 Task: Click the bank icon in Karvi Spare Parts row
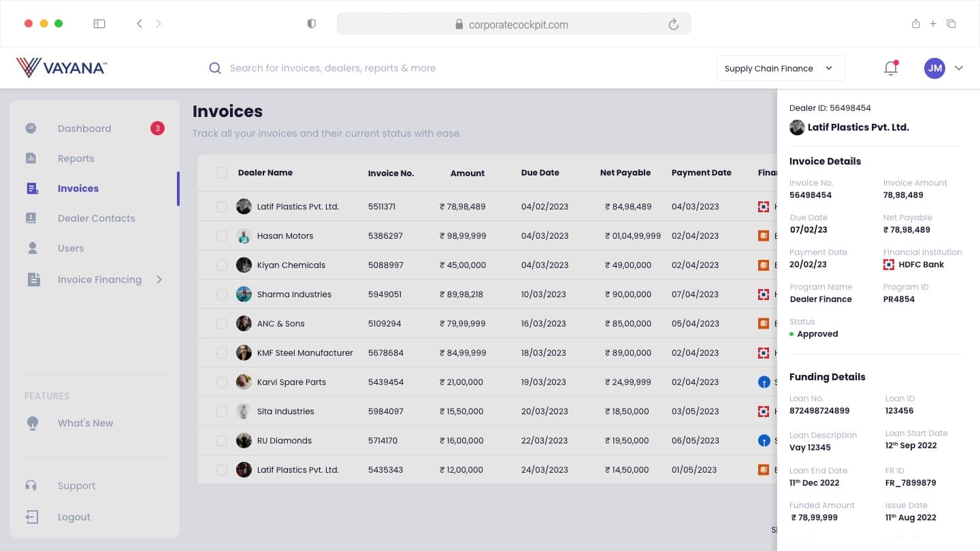[x=764, y=382]
